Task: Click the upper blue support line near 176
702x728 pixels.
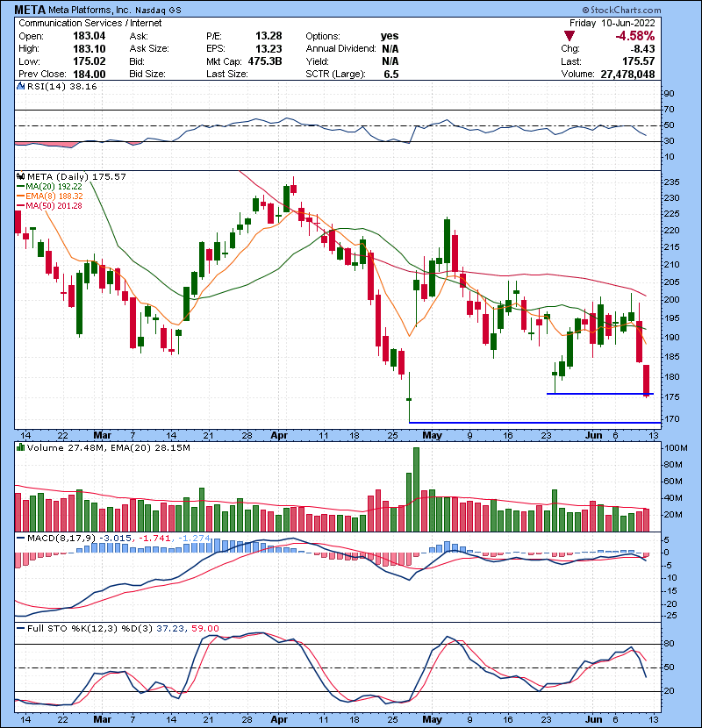Action: pyautogui.click(x=600, y=394)
